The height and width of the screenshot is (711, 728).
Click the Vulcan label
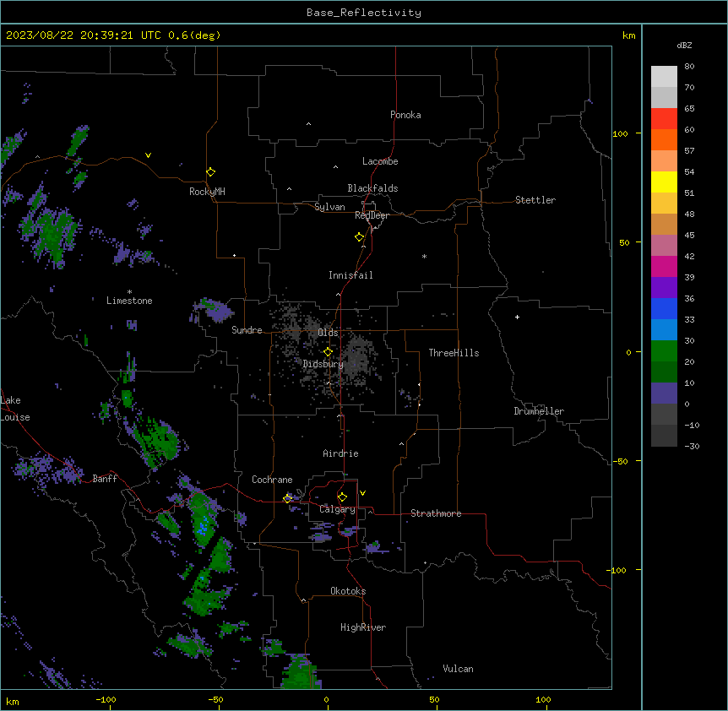click(458, 669)
